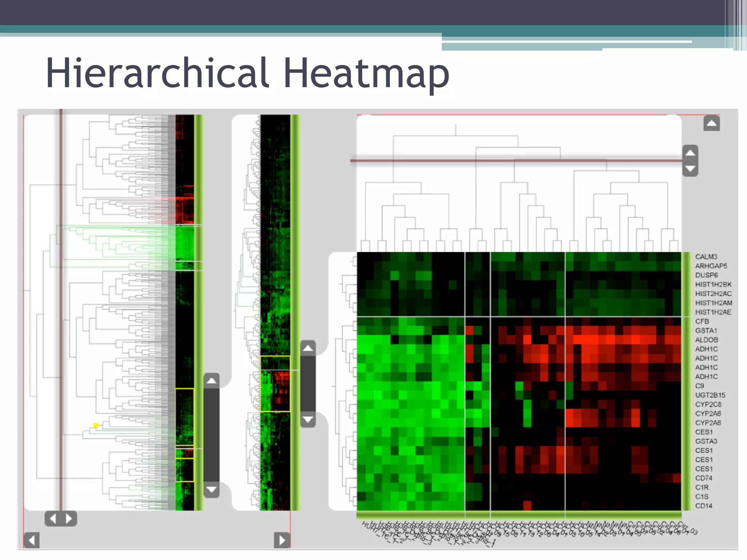Select the yellow-outlined region in the middle heatmap
Image resolution: width=747 pixels, height=560 pixels.
pyautogui.click(x=275, y=384)
